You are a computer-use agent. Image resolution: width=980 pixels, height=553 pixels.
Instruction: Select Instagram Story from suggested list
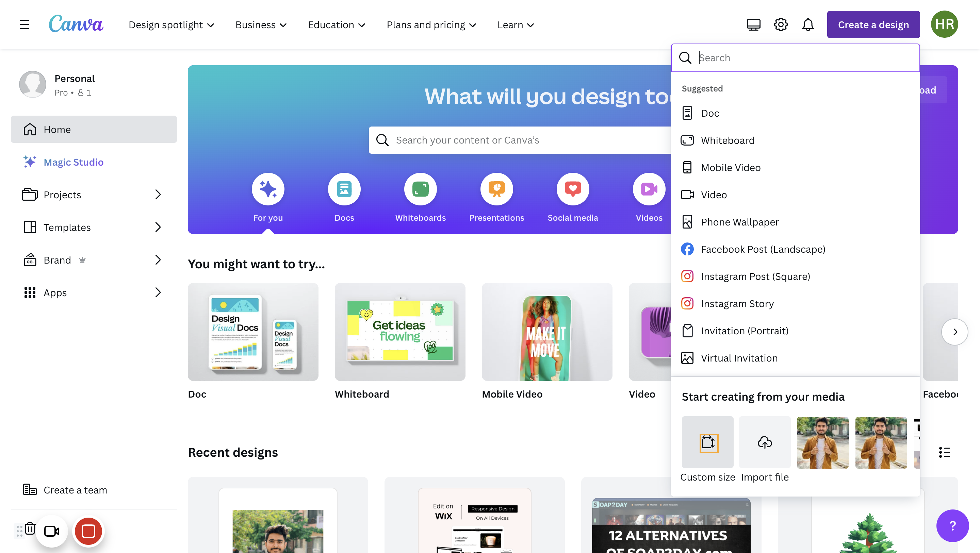pos(737,303)
